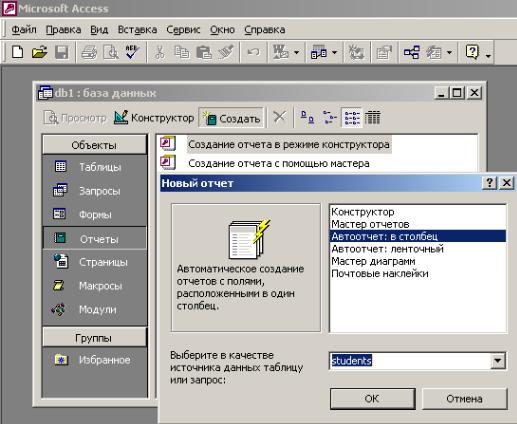This screenshot has width=517, height=424.
Task: Select Модули in the objects pane
Action: [94, 310]
